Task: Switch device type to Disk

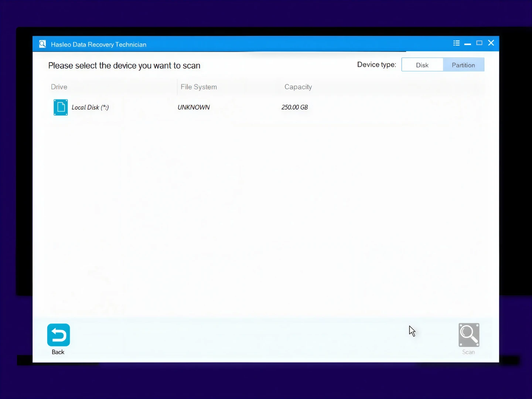Action: pyautogui.click(x=422, y=65)
